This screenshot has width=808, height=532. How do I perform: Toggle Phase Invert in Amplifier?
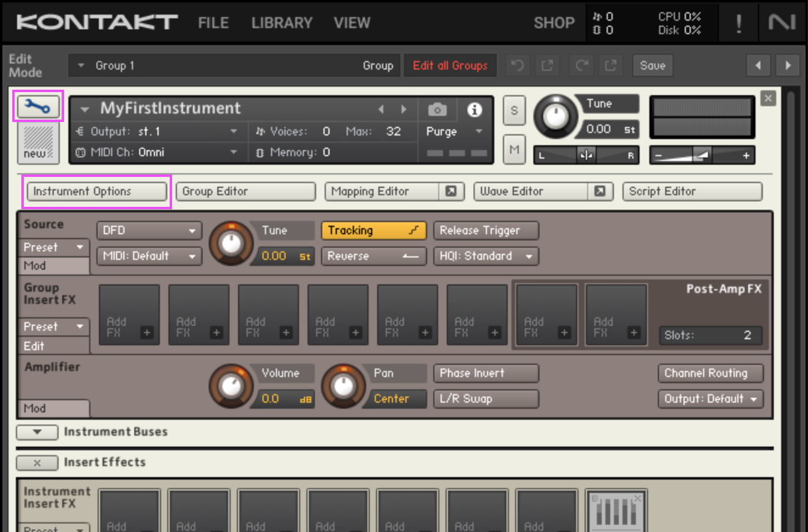[x=486, y=373]
